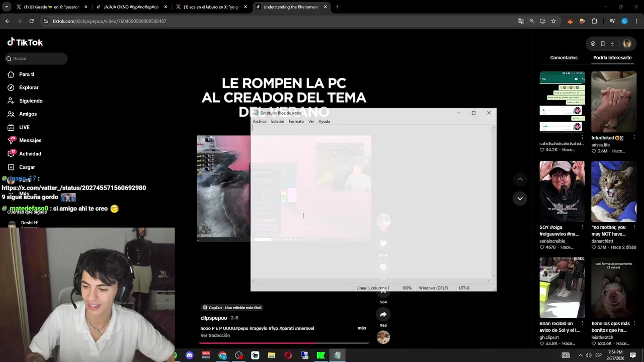The height and width of the screenshot is (362, 644).
Task: Open a new Chrome tab with plus
Action: click(337, 7)
